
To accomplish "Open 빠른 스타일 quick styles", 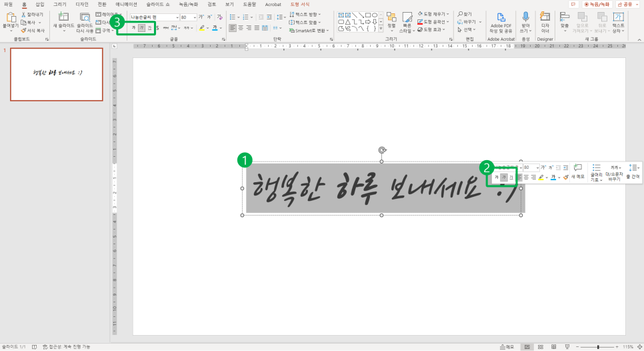I will coord(407,23).
